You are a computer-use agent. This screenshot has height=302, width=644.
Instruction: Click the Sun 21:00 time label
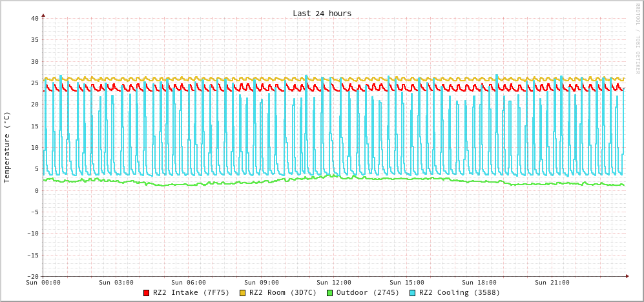click(x=552, y=283)
